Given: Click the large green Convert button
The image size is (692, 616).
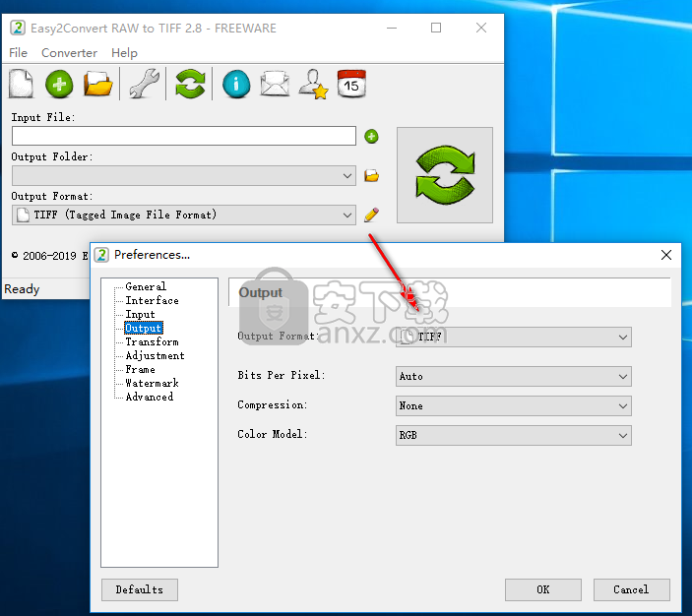Looking at the screenshot, I should tap(445, 175).
